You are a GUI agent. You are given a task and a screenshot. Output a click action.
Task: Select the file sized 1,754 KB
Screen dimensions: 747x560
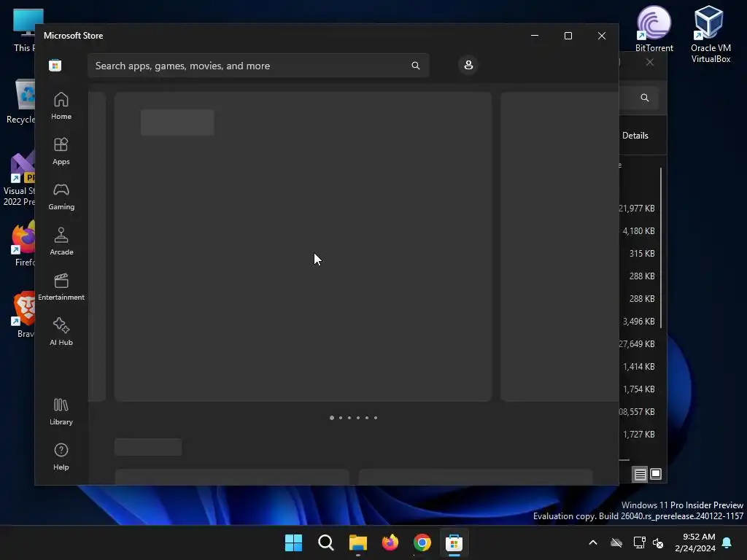click(x=638, y=389)
